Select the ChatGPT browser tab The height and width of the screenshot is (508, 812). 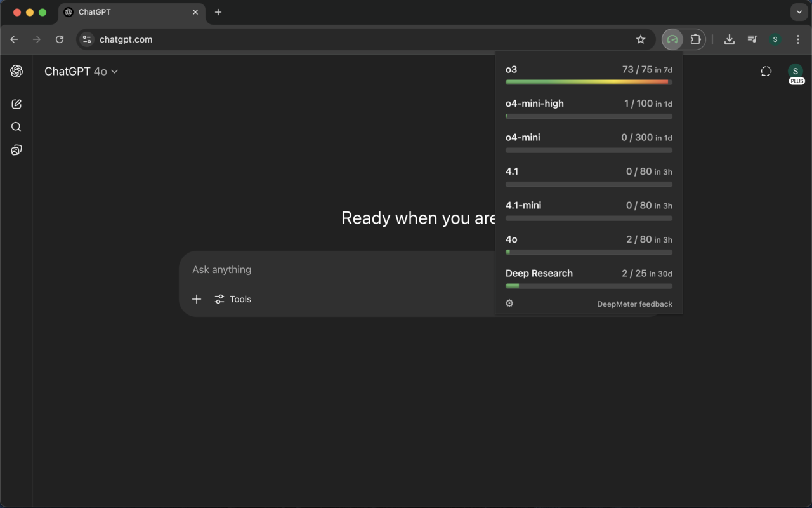pyautogui.click(x=132, y=12)
